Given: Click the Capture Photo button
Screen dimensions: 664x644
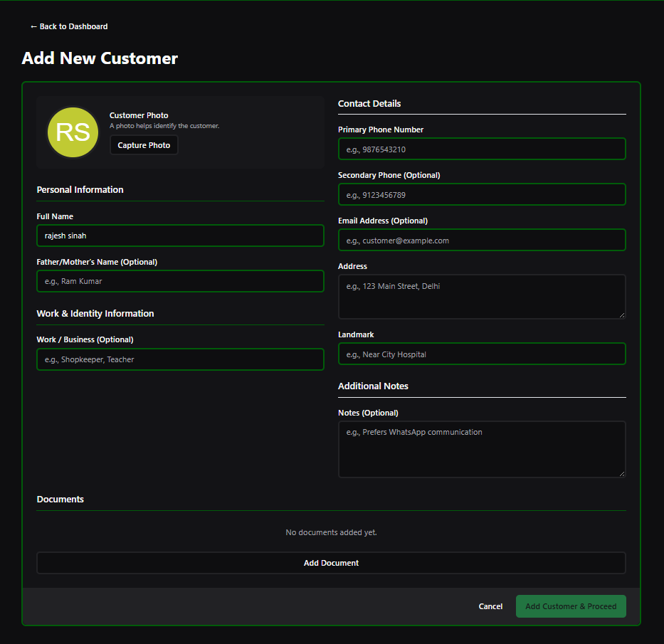Looking at the screenshot, I should pyautogui.click(x=144, y=145).
